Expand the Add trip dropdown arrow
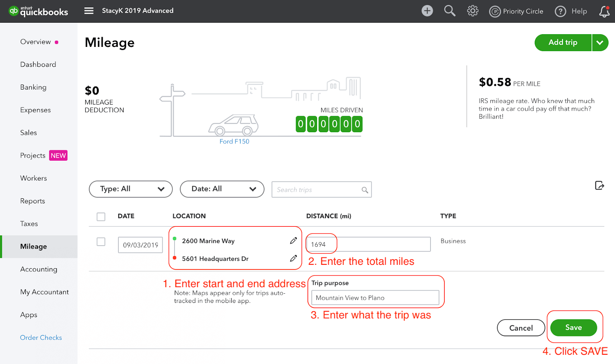 (600, 43)
